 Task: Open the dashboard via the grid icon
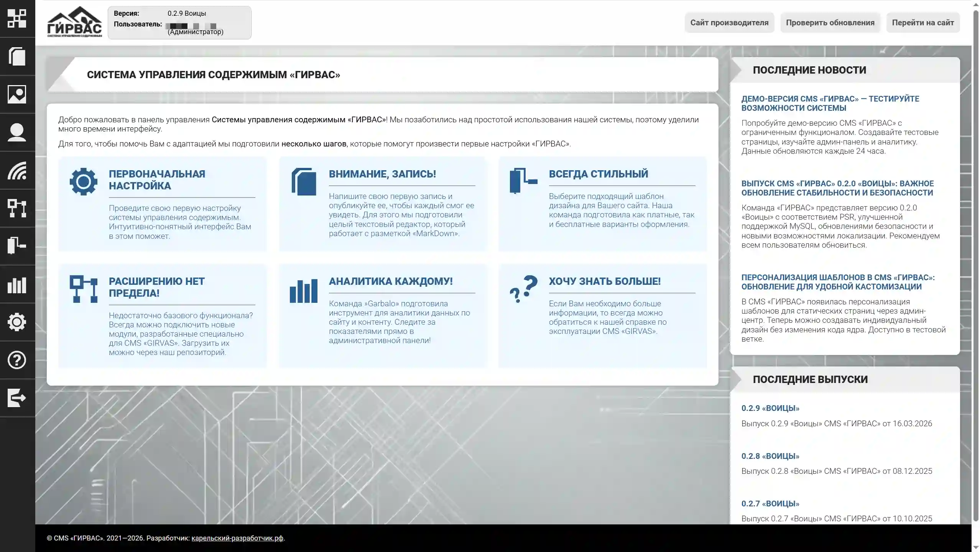pos(17,18)
